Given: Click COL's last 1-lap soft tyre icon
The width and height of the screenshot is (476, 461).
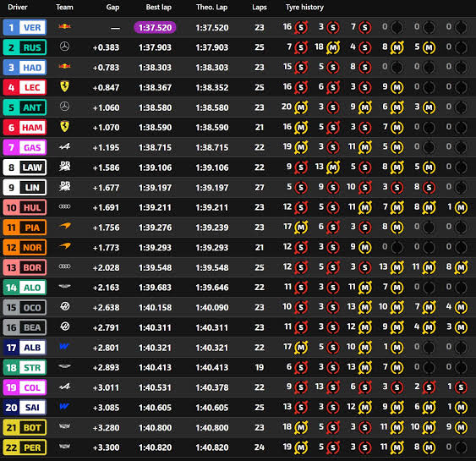Looking at the screenshot, I should (461, 387).
